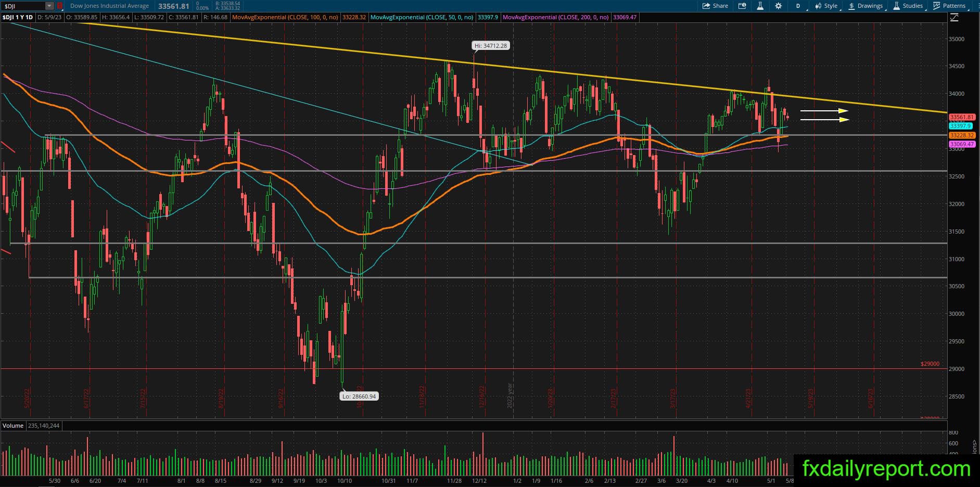Click the O: 33589.85 open value
This screenshot has height=487, width=980.
[x=82, y=17]
